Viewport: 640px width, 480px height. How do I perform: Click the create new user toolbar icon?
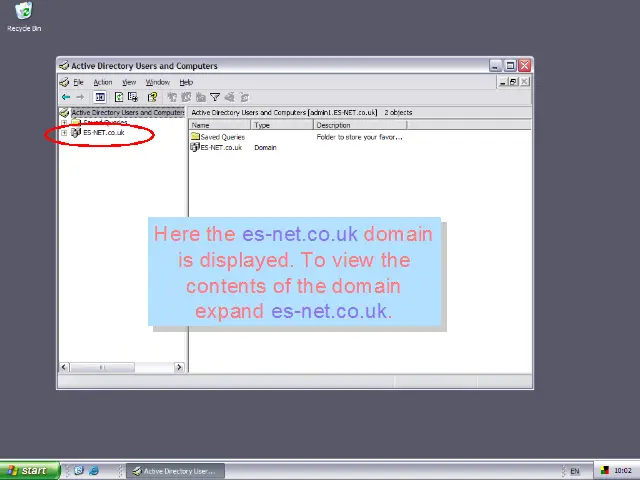point(172,97)
